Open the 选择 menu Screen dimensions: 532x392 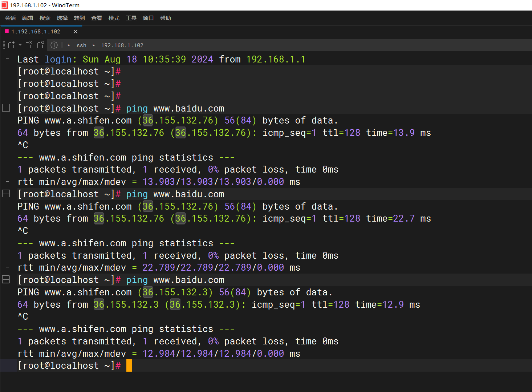(62, 18)
